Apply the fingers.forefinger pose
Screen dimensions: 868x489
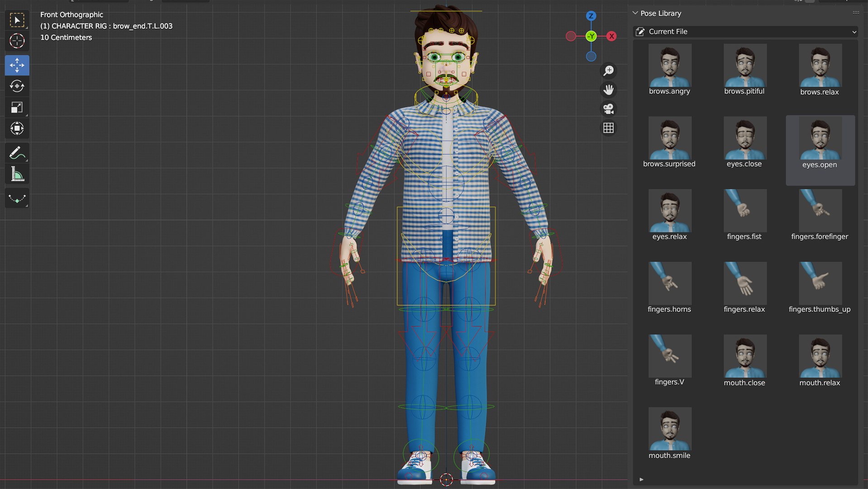820,216
